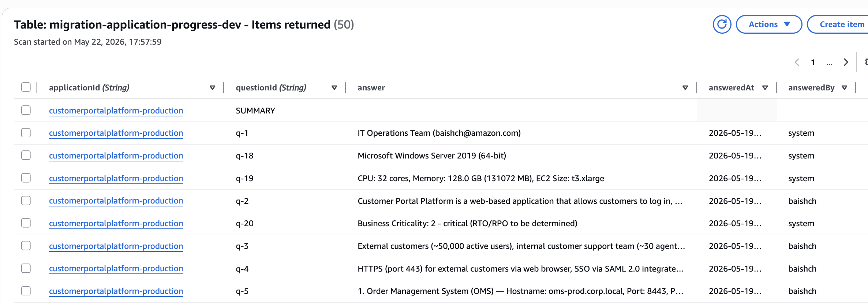Check the q-5 row checkbox
Screen dimensions: 868x306
(26, 291)
